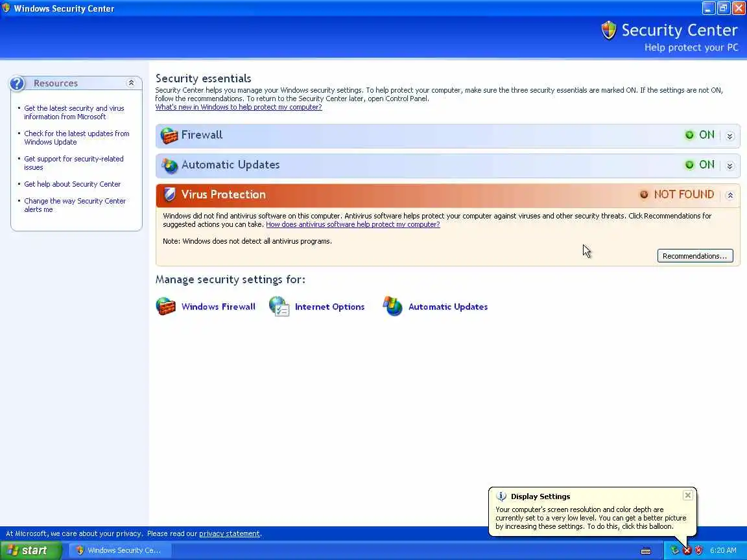Click the Internet Options globe checklist icon

click(279, 306)
